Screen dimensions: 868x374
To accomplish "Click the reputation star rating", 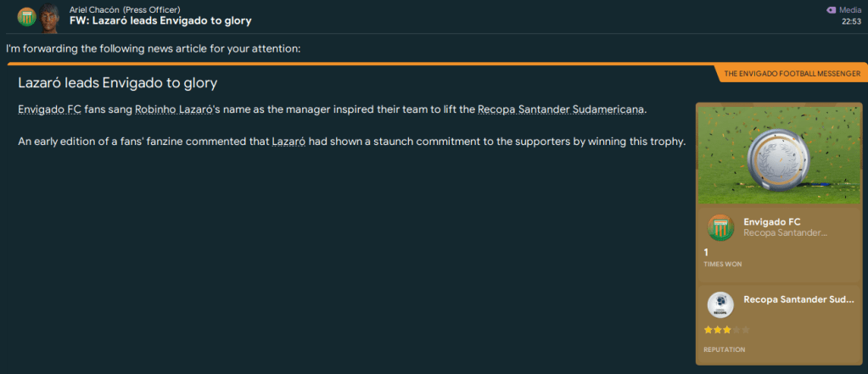I will tap(726, 329).
